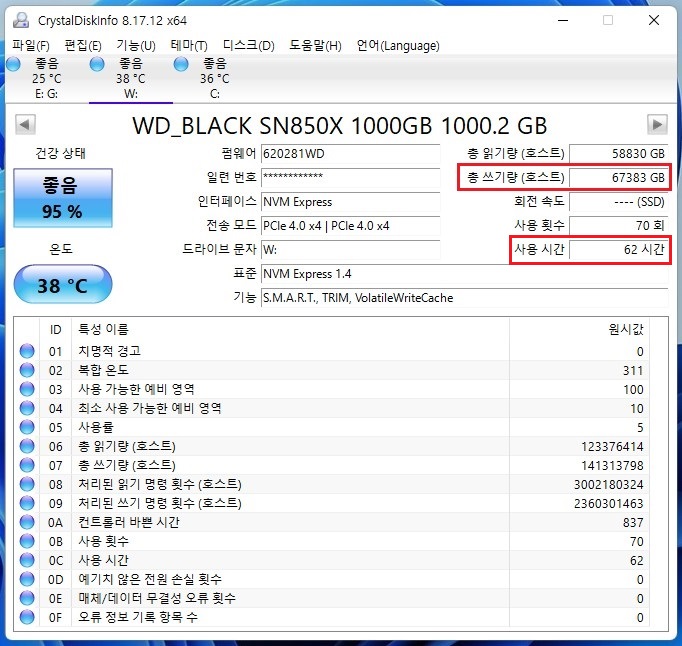Click disk title WD_BLACK SN850X 1000GB
Screen dimensions: 682x646
click(x=339, y=126)
